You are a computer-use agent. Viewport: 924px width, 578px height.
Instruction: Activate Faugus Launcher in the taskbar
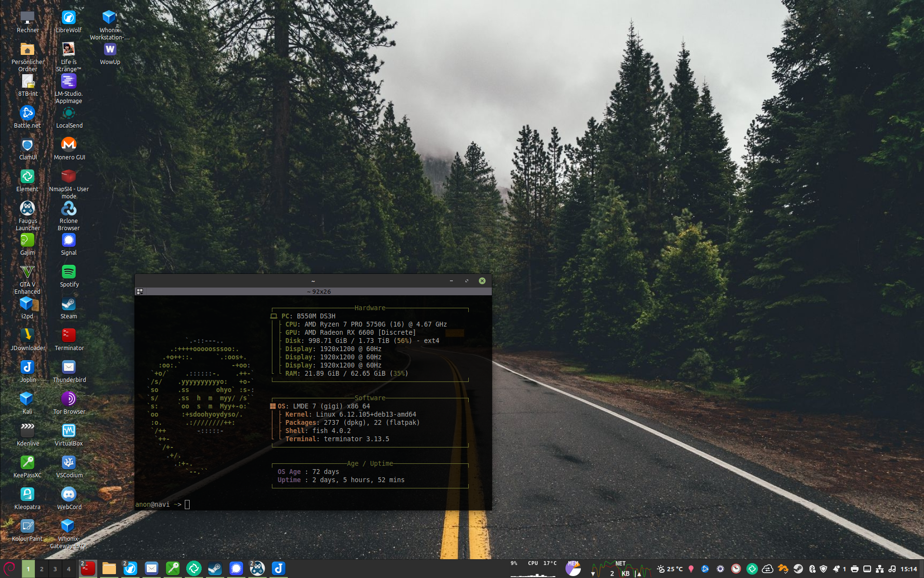pyautogui.click(x=257, y=569)
